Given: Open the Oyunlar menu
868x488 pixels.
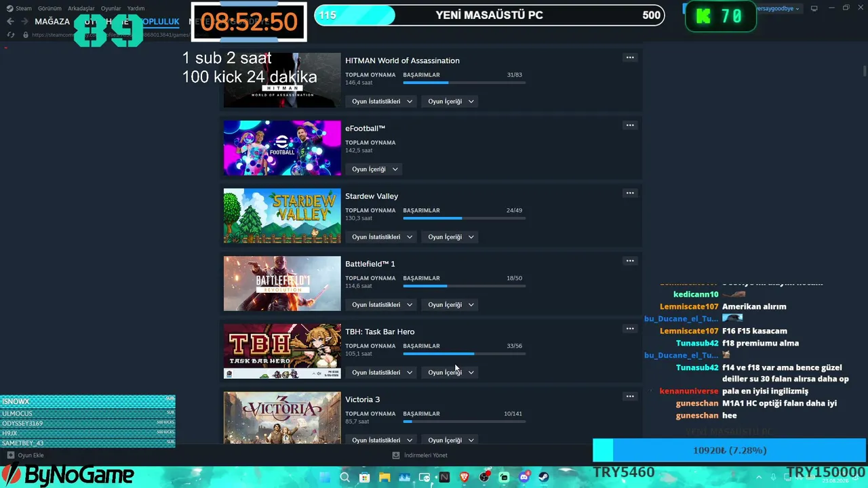Looking at the screenshot, I should pos(111,8).
